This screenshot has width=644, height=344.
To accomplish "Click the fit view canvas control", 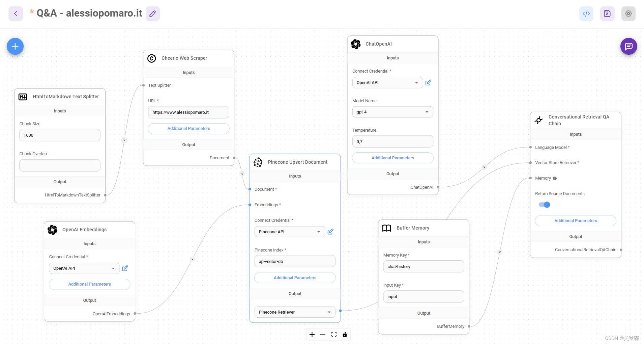I will [334, 334].
